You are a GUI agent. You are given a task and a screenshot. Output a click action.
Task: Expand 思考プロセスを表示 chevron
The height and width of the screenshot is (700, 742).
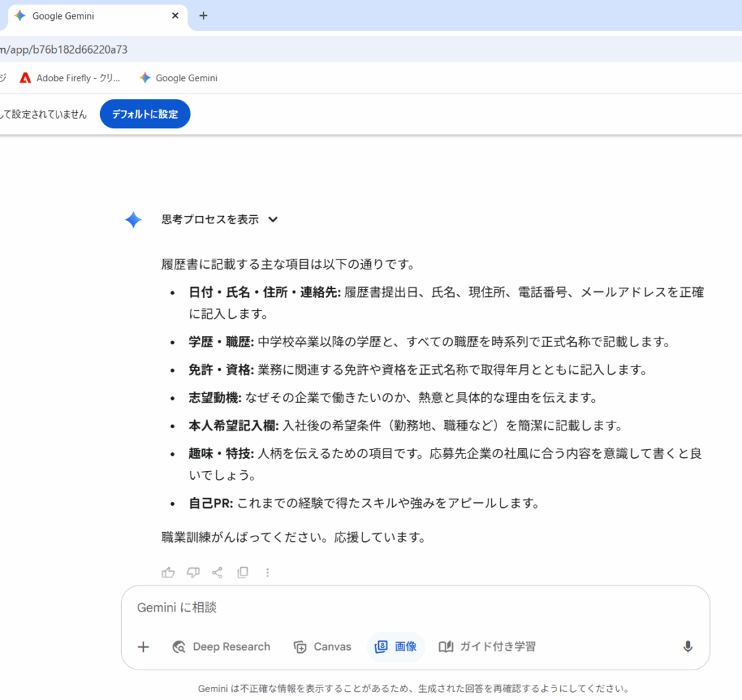point(273,220)
